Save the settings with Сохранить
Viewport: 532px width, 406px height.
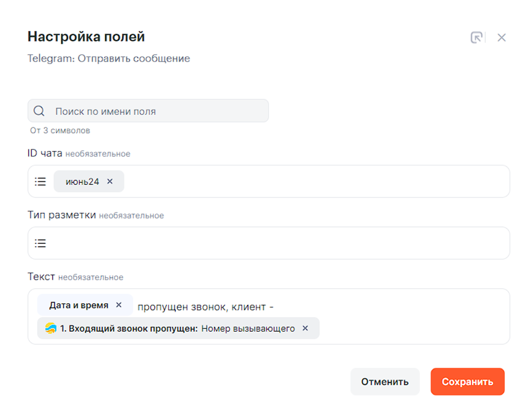[467, 382]
